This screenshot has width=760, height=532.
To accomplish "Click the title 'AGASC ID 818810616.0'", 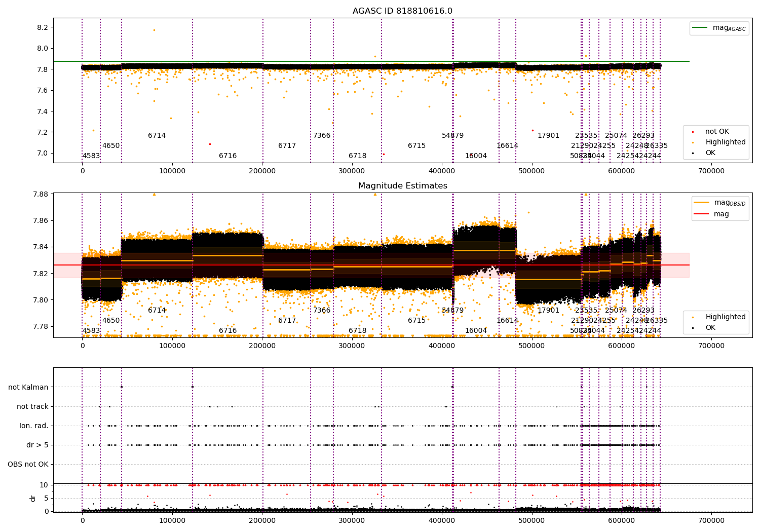I will (402, 11).
